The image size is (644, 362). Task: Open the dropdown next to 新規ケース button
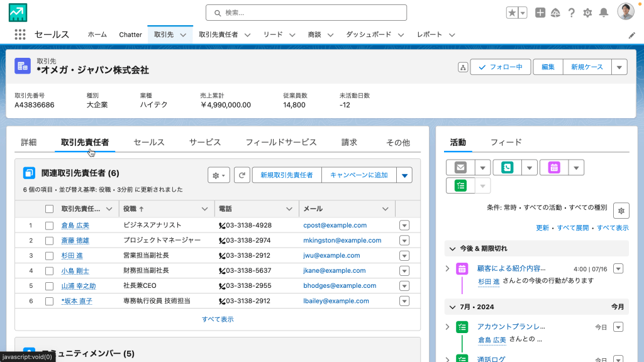click(619, 67)
